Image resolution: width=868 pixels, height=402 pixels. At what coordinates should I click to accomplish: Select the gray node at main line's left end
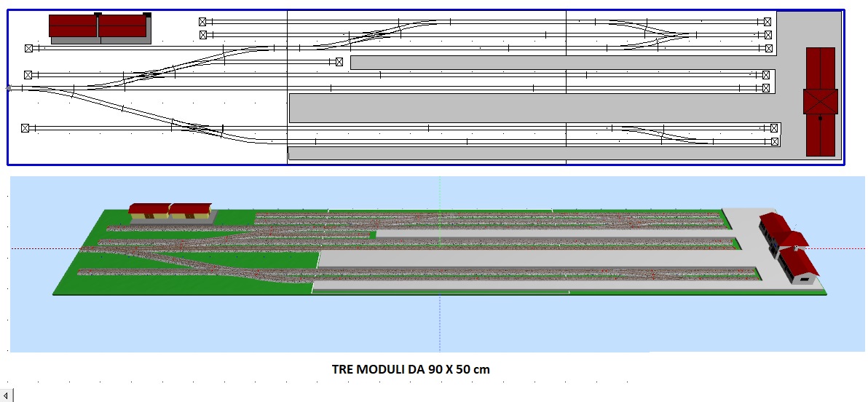9,88
